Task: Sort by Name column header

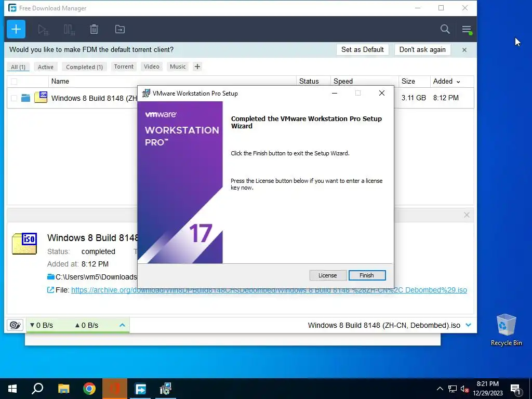Action: pyautogui.click(x=60, y=82)
